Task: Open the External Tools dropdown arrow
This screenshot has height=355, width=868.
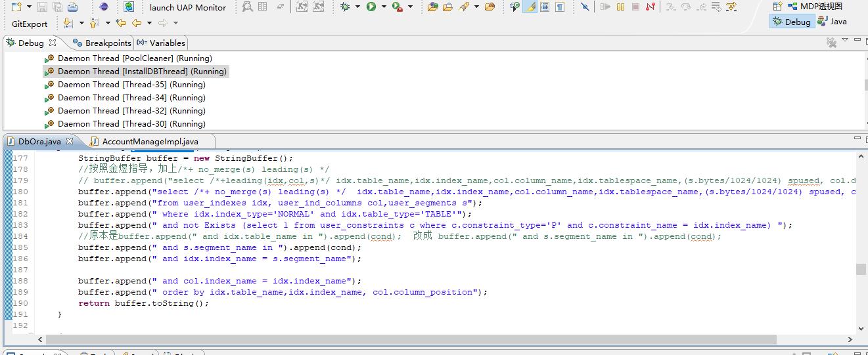Action: point(411,7)
